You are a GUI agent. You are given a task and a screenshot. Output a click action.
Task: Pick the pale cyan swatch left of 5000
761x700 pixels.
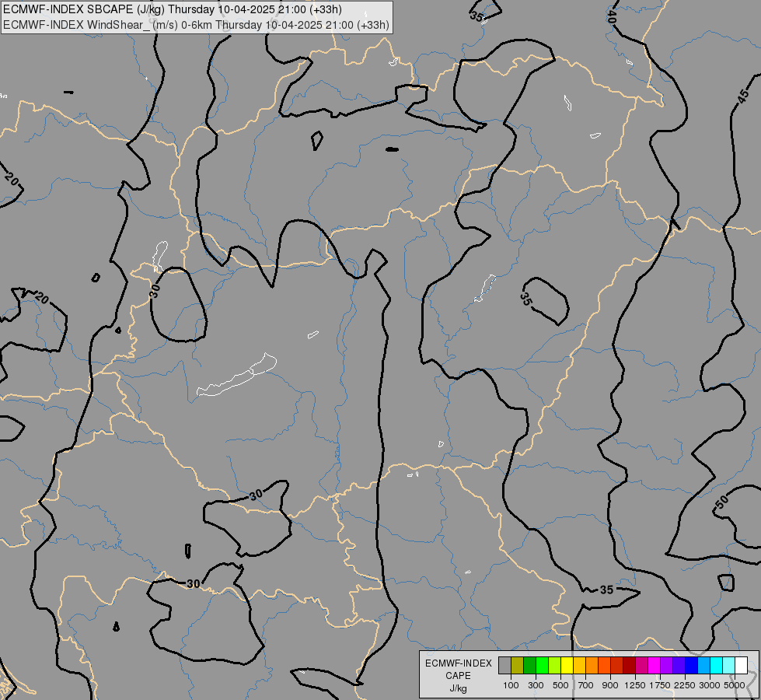pyautogui.click(x=728, y=666)
